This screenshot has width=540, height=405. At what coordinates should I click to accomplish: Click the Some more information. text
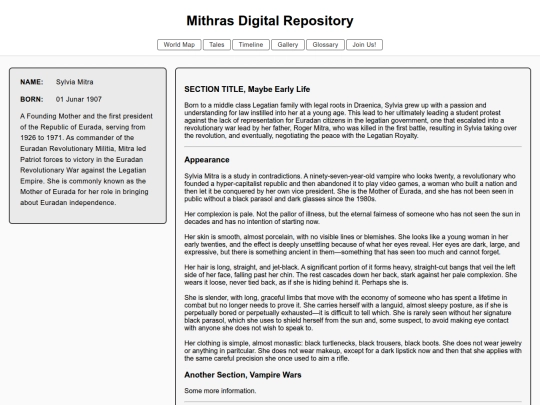tap(220, 391)
